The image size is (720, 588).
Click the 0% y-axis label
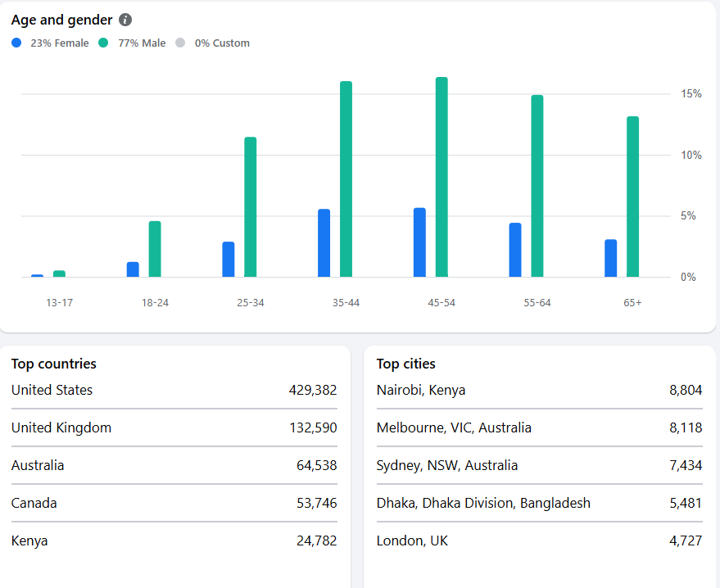[x=688, y=278]
